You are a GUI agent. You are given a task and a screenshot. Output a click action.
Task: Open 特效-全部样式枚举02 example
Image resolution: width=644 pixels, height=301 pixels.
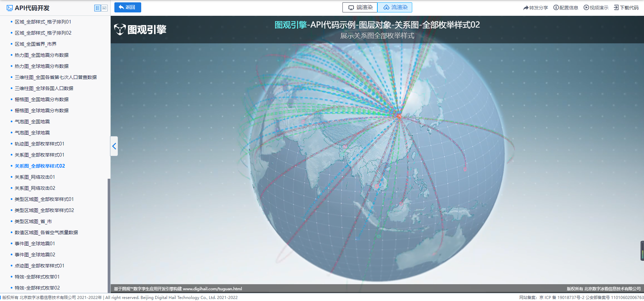click(37, 288)
